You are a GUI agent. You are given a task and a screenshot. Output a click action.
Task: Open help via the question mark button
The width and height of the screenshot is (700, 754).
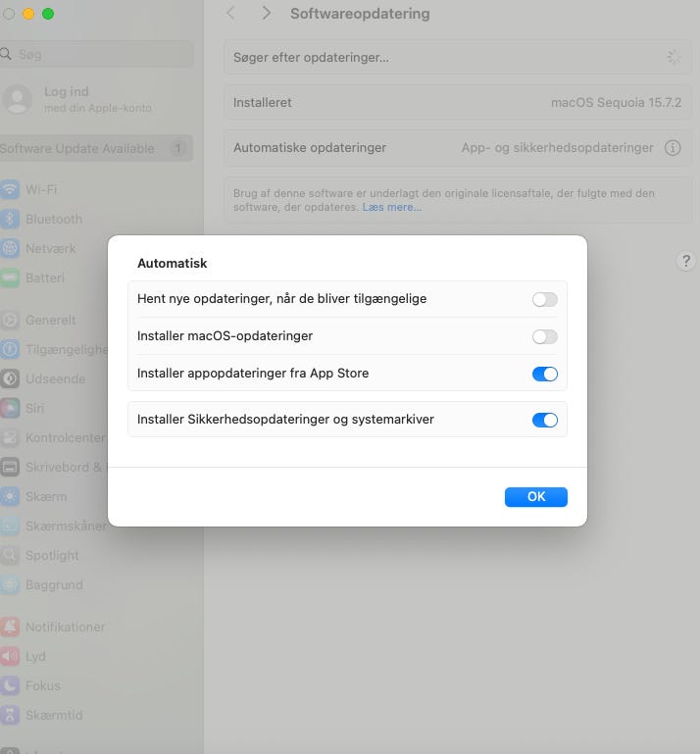click(x=686, y=261)
